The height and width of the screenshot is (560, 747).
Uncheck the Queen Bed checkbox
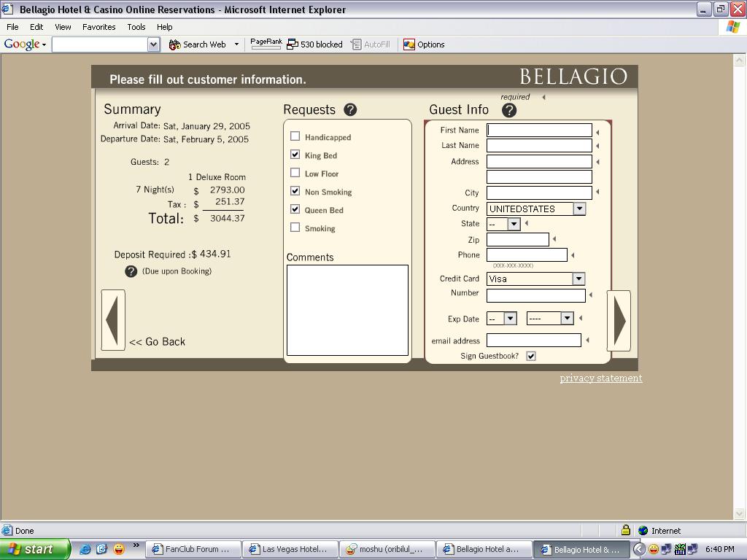click(295, 209)
